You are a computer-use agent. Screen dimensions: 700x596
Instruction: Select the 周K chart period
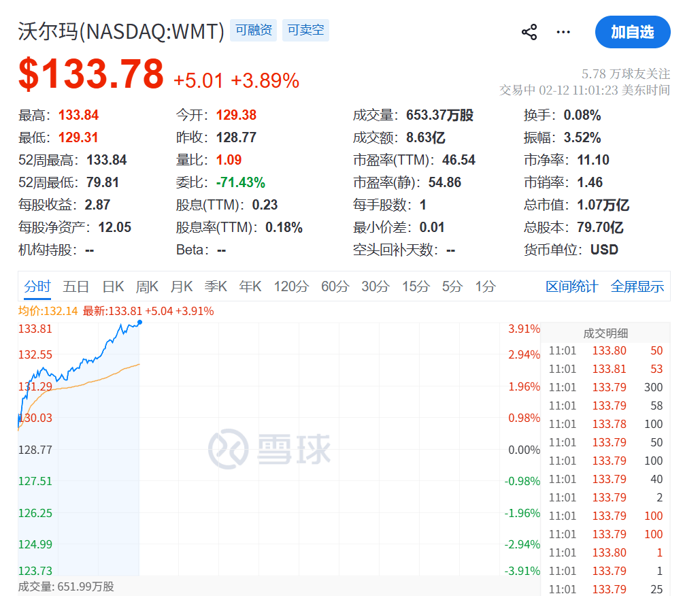(147, 286)
